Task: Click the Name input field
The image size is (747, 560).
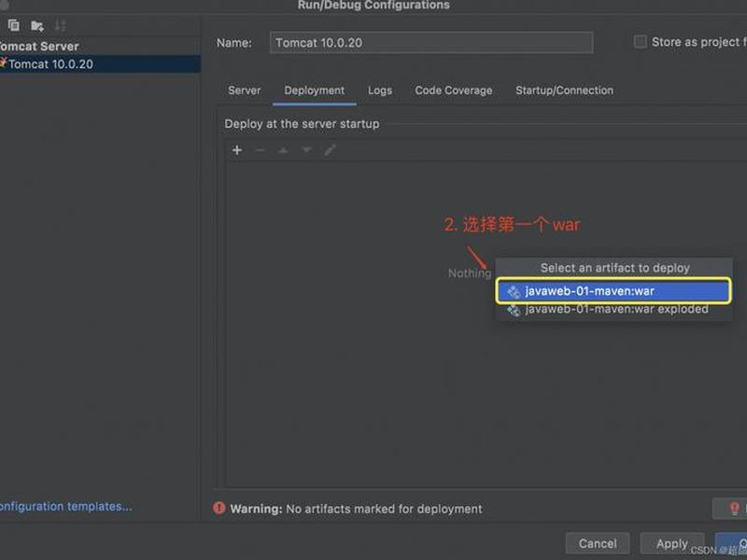Action: click(x=431, y=43)
